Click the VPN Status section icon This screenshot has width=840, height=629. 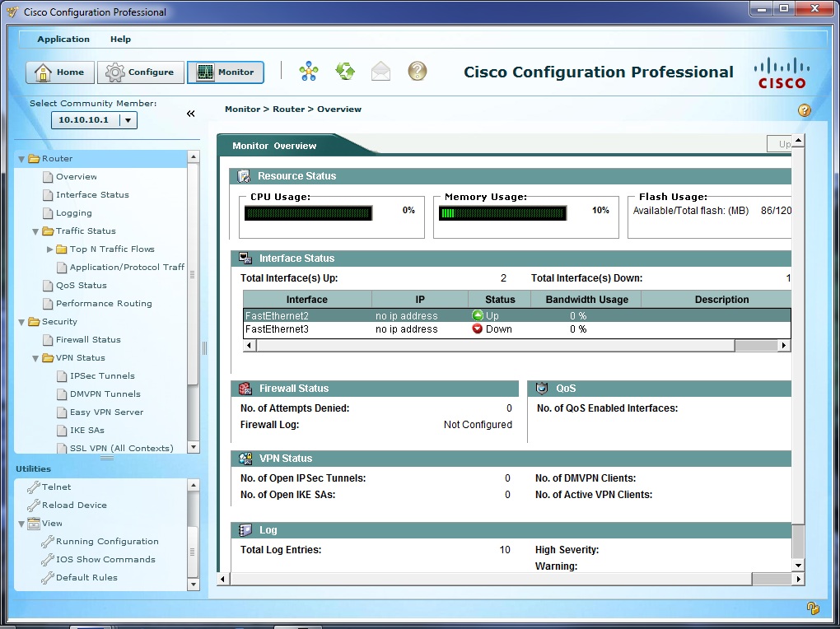(245, 458)
